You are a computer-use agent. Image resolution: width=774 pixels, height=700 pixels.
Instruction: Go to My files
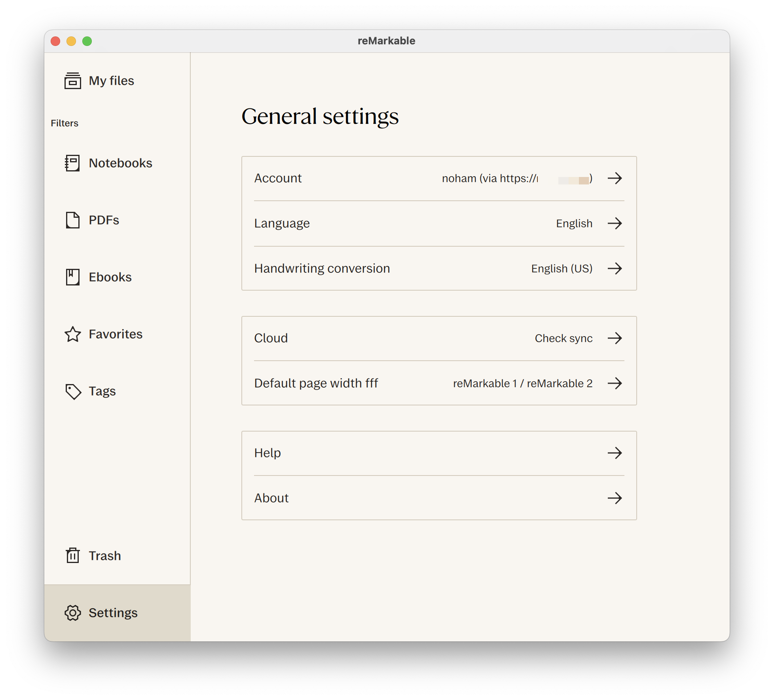[x=117, y=81]
